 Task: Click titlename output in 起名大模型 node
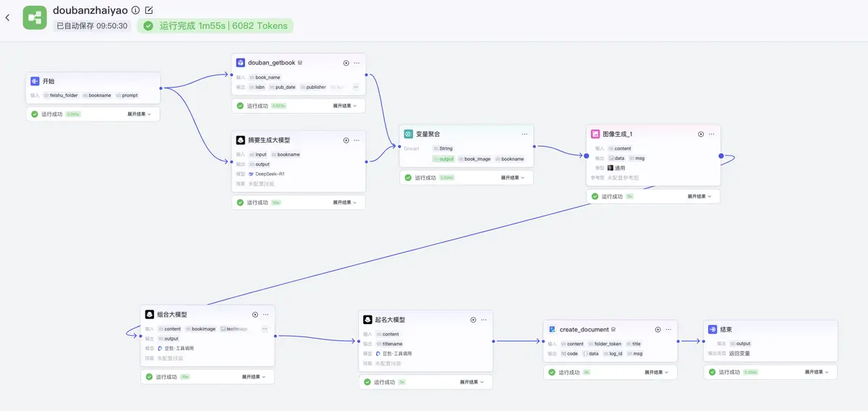[x=389, y=344]
